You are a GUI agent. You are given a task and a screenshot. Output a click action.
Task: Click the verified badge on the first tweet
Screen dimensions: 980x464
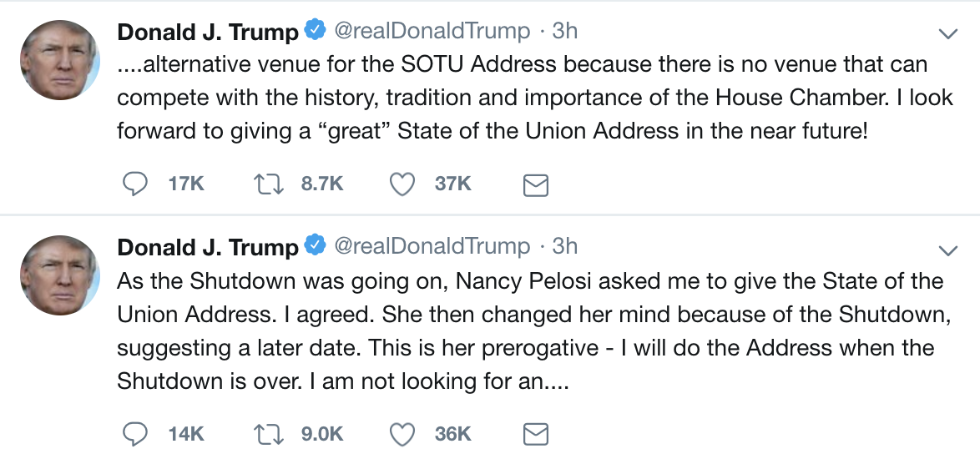[315, 32]
